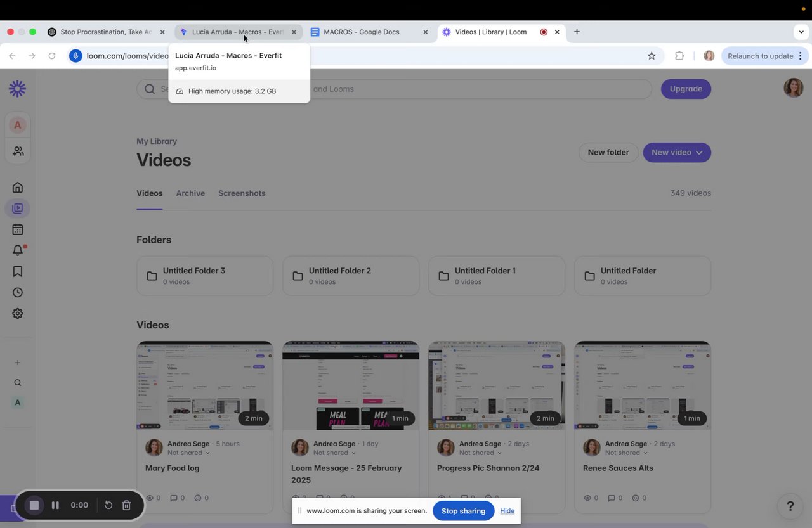
Task: Click the small search icon in sidebar
Action: (18, 383)
